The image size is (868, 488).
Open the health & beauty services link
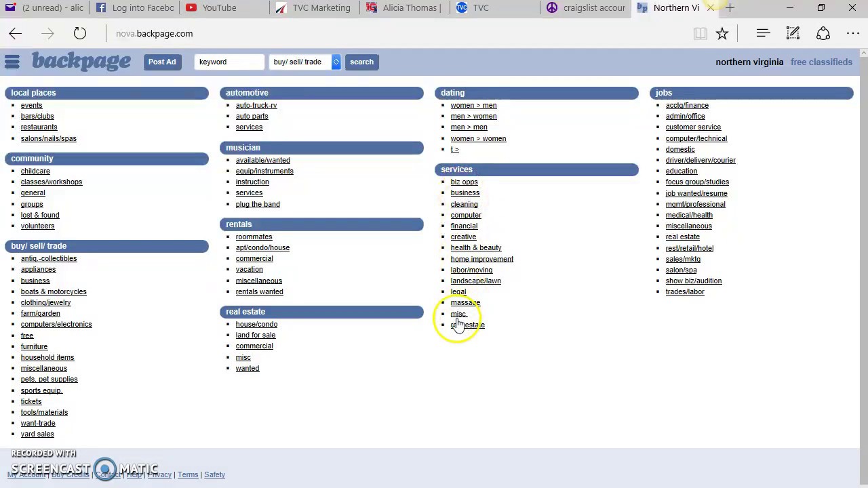(476, 247)
